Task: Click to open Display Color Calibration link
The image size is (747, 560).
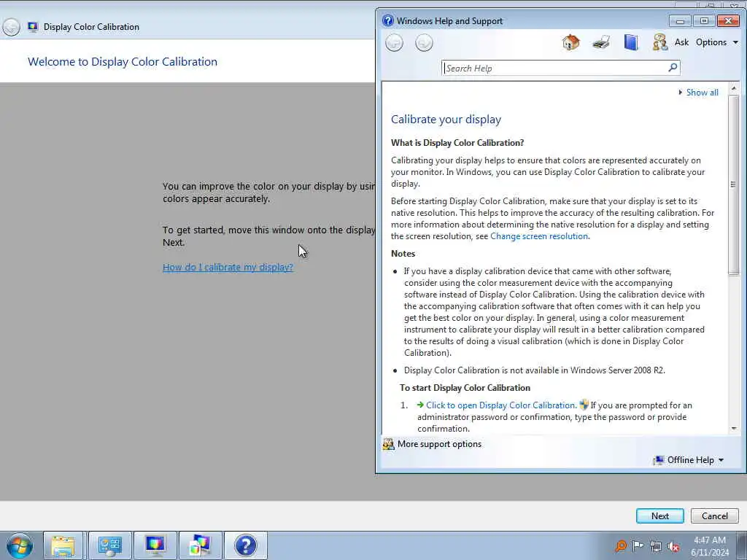Action: click(500, 405)
